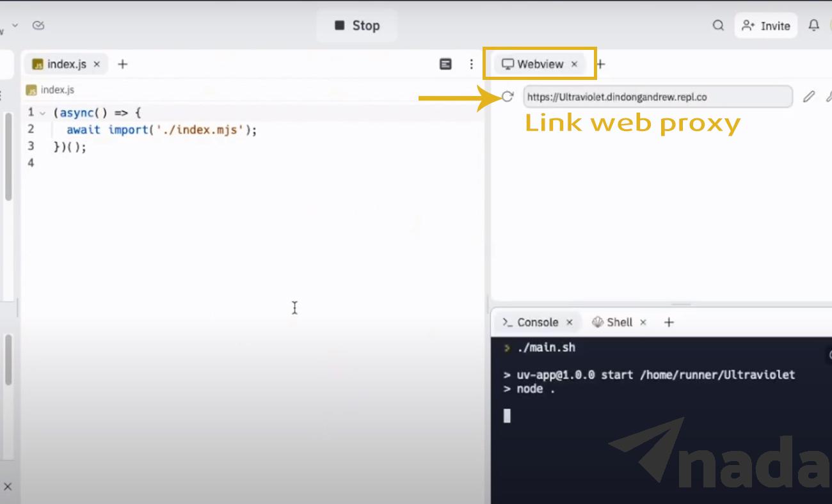Close the Shell tab
Viewport: 832px width, 504px height.
tap(643, 322)
